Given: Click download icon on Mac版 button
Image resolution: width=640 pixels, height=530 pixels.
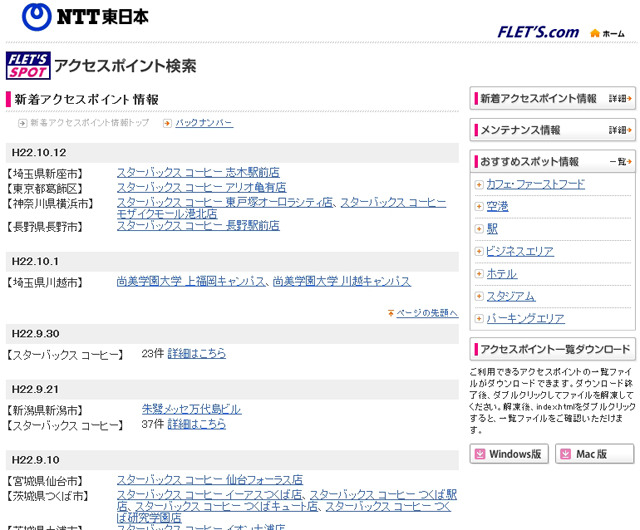Looking at the screenshot, I should click(565, 454).
